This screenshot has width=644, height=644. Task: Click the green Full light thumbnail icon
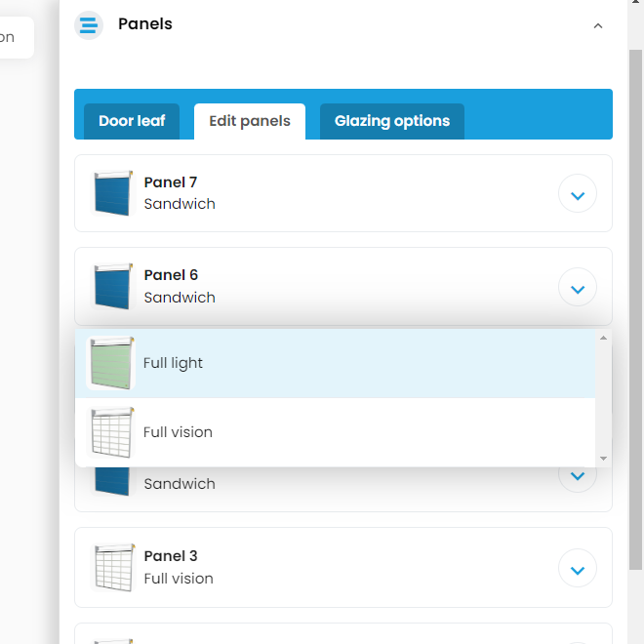(110, 363)
